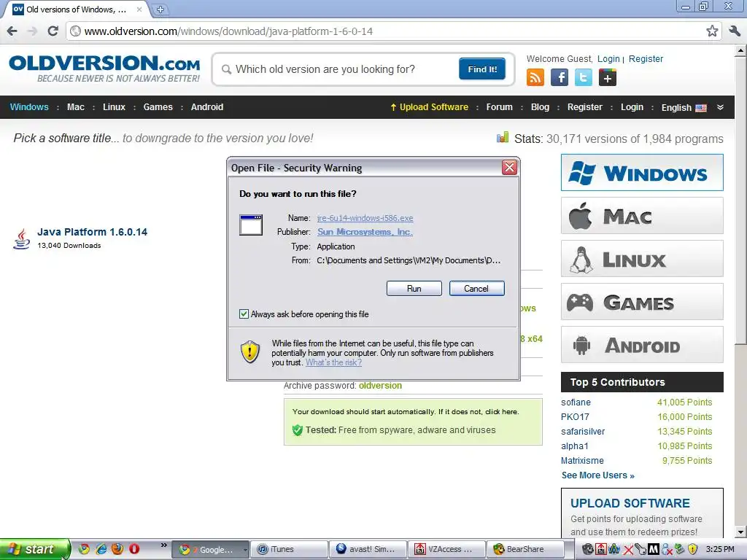
Task: Click the page vertical scrollbar down arrow
Action: [741, 532]
